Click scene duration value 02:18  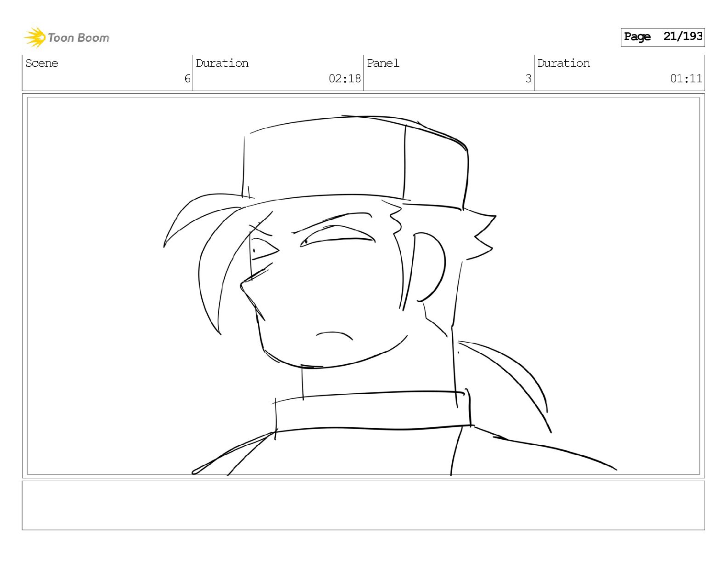point(345,79)
